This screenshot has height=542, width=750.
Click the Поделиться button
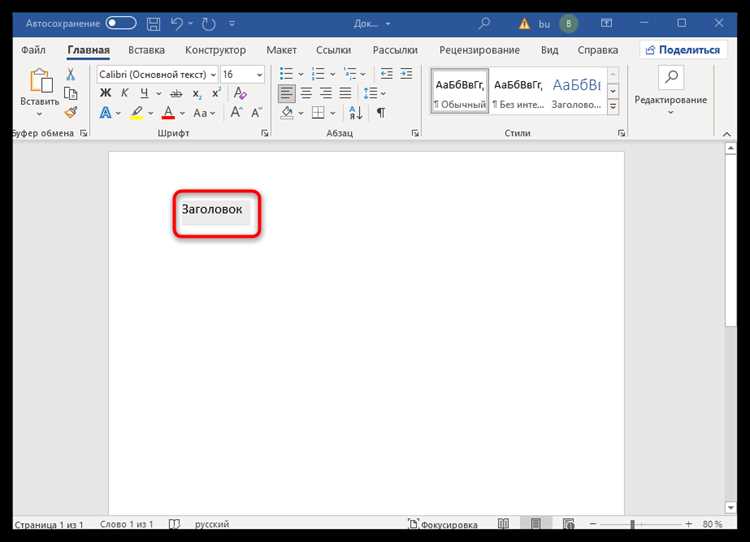click(683, 50)
